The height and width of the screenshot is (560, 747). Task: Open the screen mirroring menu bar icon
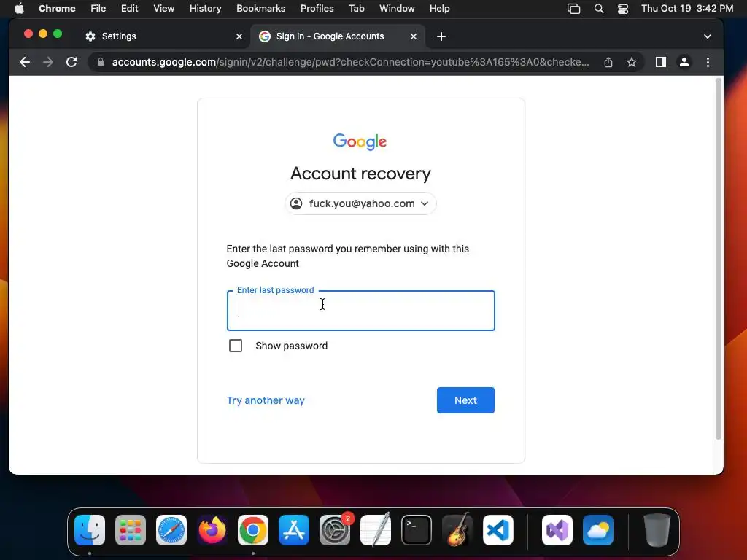574,9
